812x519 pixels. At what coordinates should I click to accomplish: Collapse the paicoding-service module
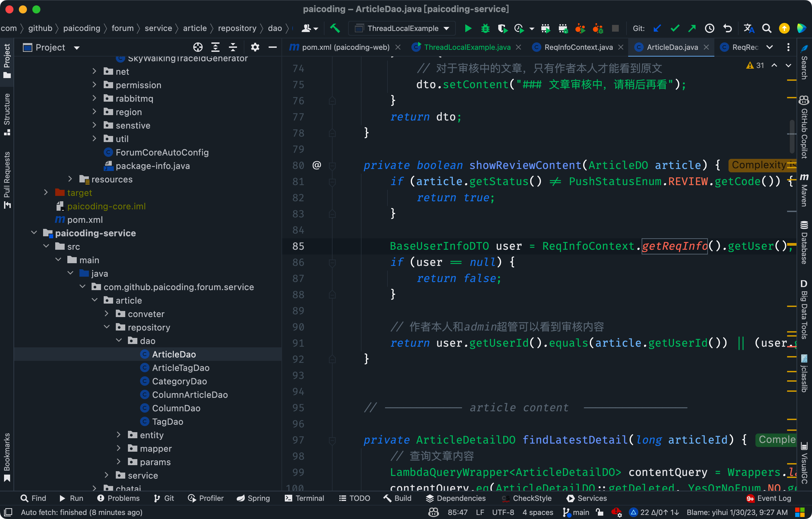(x=34, y=233)
